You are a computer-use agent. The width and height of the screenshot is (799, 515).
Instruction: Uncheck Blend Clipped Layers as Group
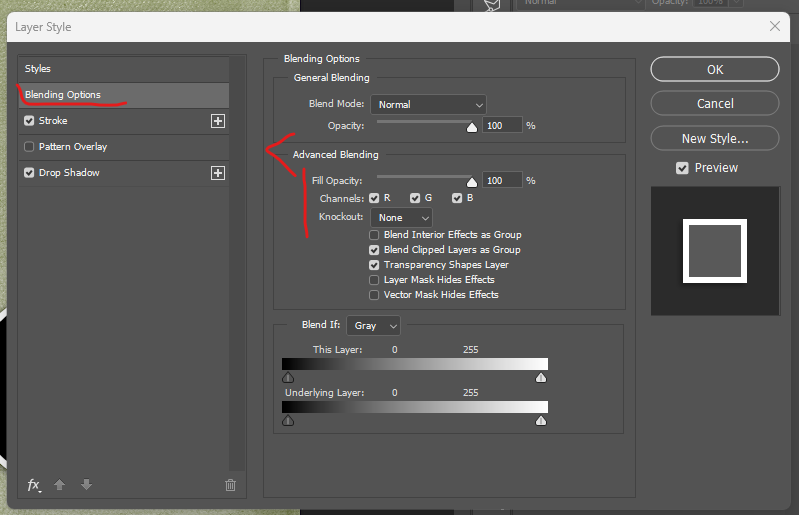[374, 250]
